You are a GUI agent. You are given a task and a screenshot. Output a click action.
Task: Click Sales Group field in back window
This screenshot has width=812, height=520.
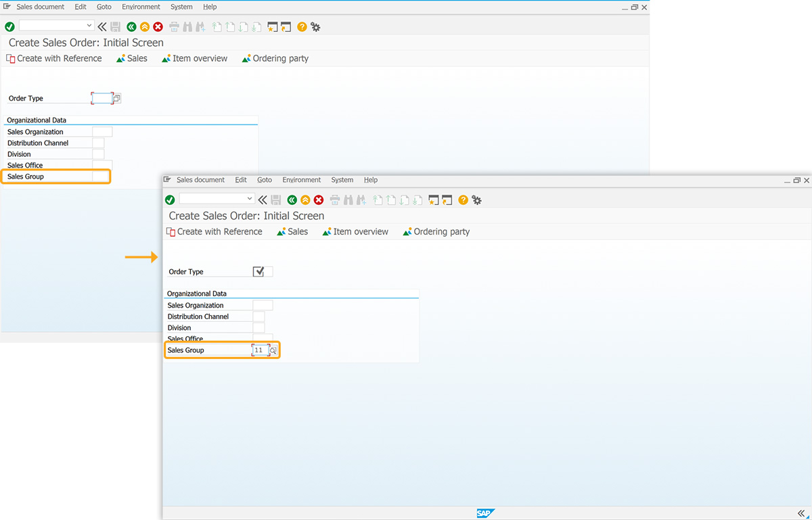point(100,176)
